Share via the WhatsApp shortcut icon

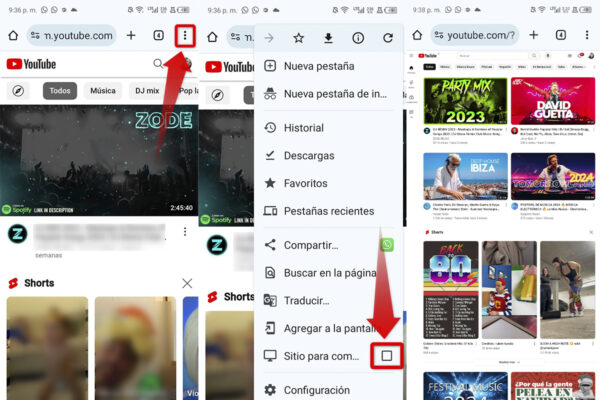click(387, 245)
